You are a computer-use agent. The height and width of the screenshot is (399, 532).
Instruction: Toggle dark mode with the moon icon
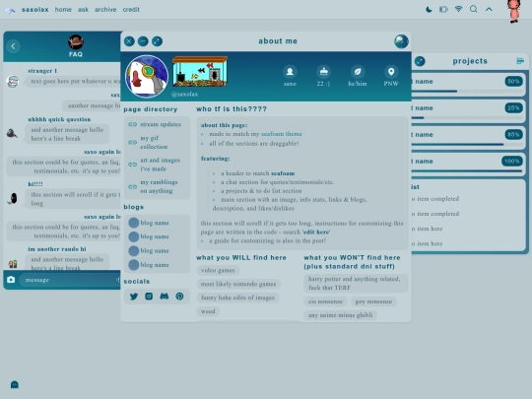(429, 10)
